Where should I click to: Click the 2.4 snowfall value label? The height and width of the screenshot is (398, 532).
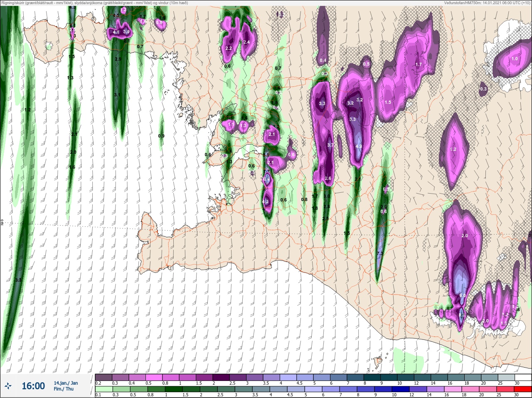[246, 42]
